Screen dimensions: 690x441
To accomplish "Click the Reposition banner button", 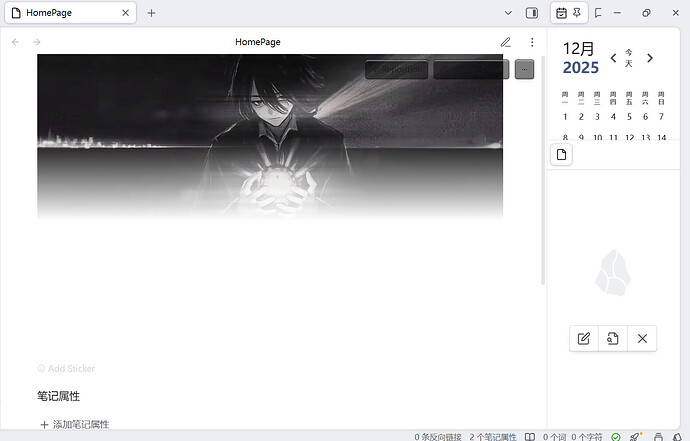I will tap(397, 69).
